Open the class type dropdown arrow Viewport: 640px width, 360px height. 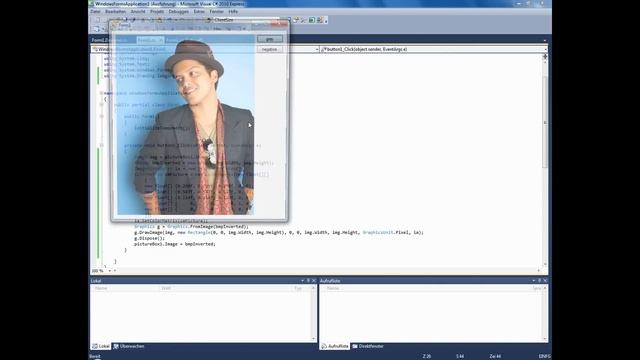[317, 49]
